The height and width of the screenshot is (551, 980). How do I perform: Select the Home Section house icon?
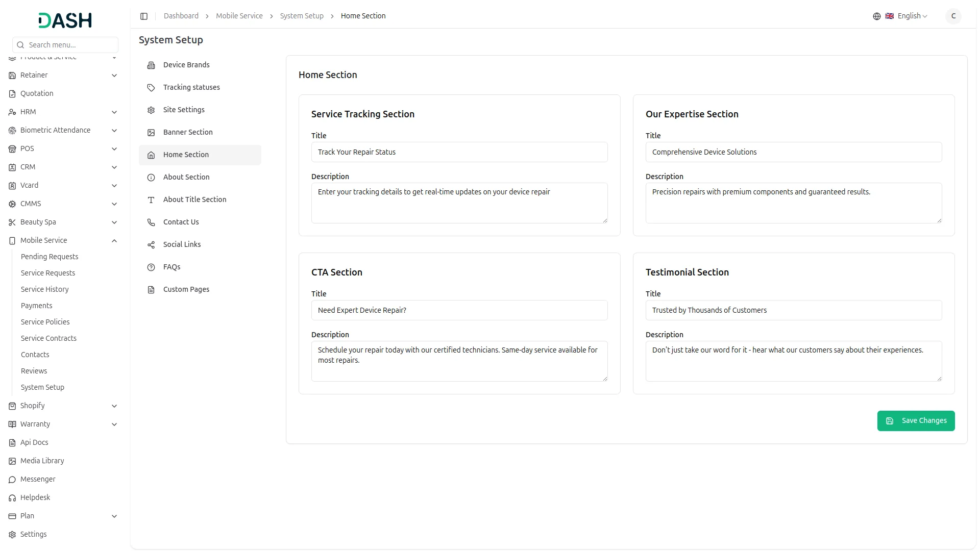151,155
